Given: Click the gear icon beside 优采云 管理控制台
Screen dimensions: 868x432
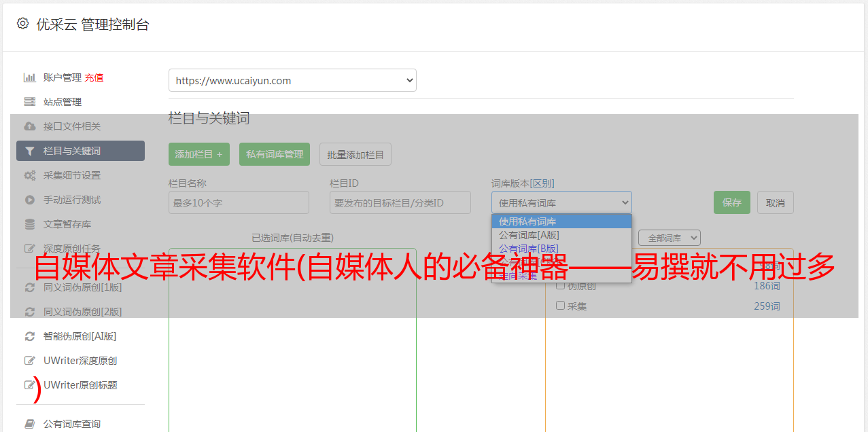Looking at the screenshot, I should tap(22, 24).
